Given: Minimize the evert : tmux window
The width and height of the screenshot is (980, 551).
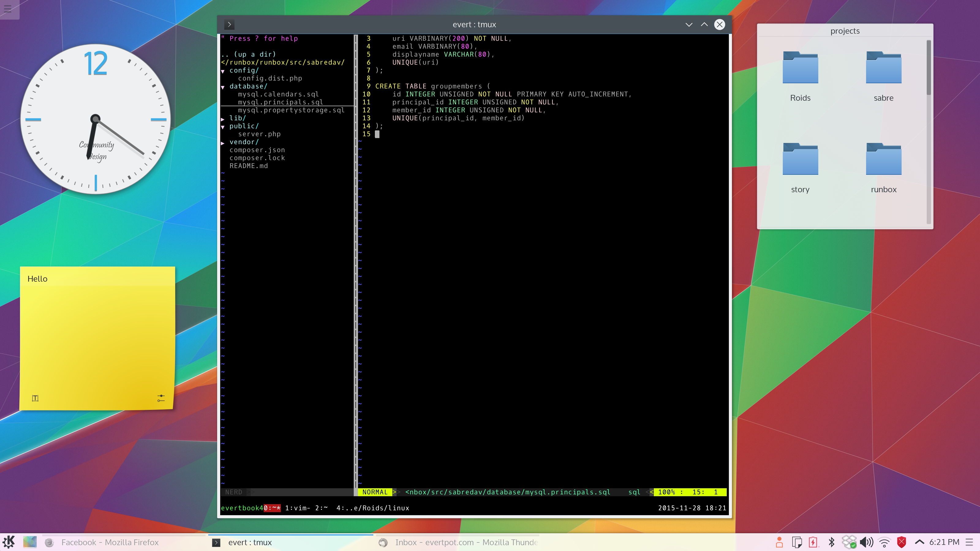Looking at the screenshot, I should click(x=688, y=25).
